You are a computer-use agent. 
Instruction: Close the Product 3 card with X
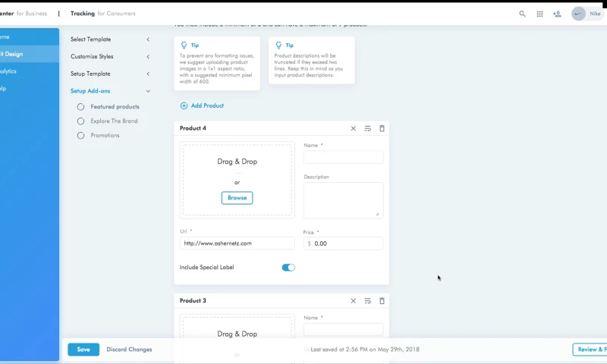click(x=353, y=300)
